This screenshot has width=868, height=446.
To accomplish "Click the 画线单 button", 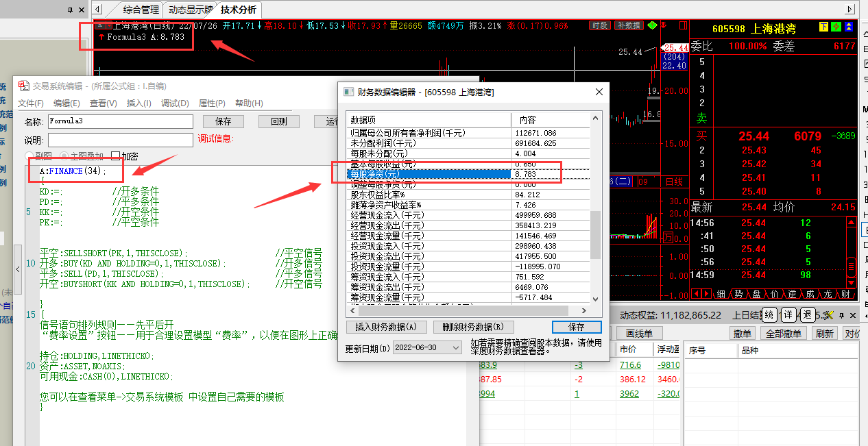I will 639,334.
